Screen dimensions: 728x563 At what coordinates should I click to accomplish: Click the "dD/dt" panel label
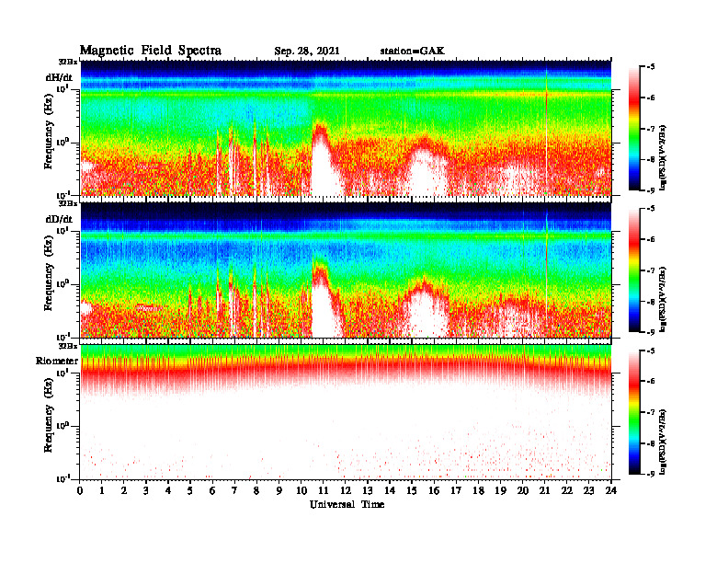[59, 219]
